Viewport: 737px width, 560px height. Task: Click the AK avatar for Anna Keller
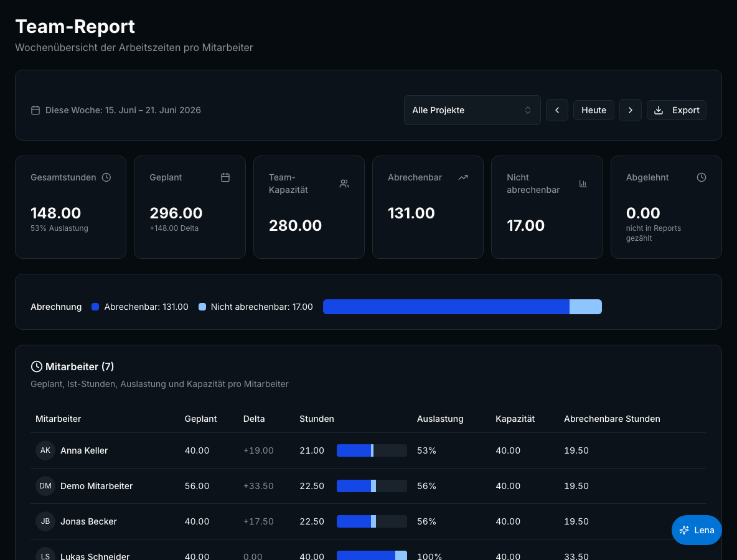45,450
